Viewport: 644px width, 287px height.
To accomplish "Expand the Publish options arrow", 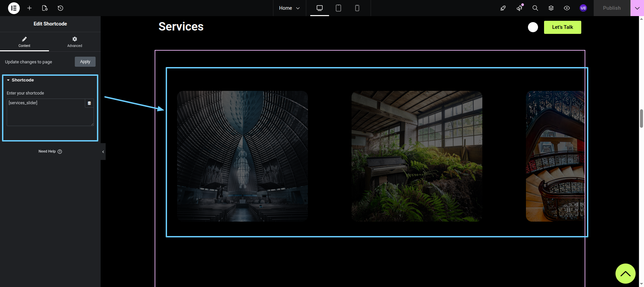I will (637, 8).
